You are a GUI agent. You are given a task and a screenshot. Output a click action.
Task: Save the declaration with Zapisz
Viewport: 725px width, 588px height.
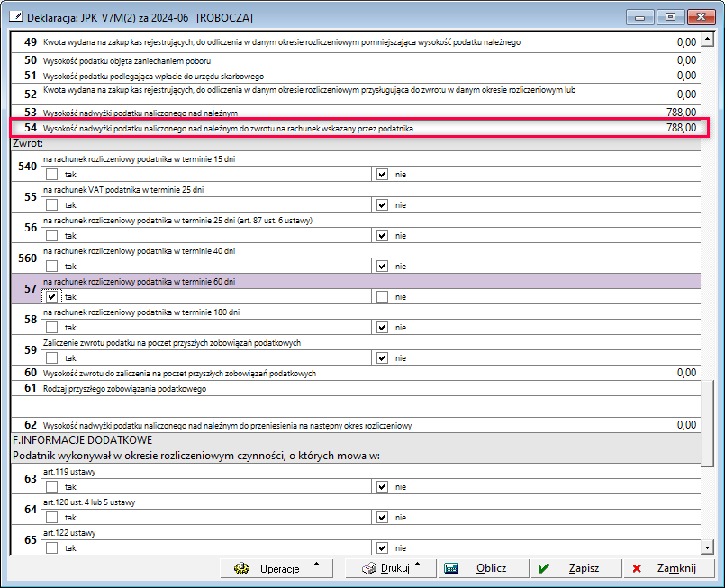(576, 568)
